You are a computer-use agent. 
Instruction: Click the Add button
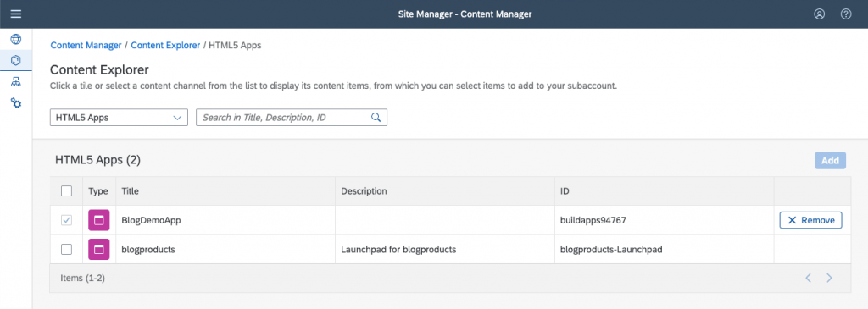click(831, 160)
